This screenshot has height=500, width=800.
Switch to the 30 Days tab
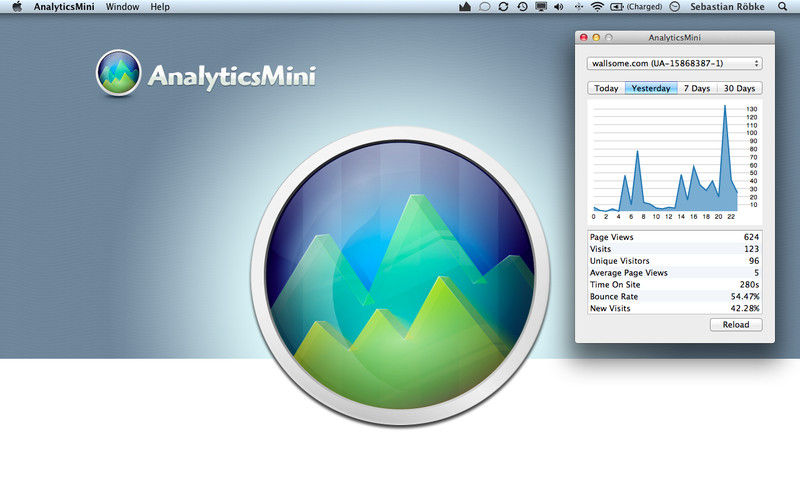coord(739,88)
